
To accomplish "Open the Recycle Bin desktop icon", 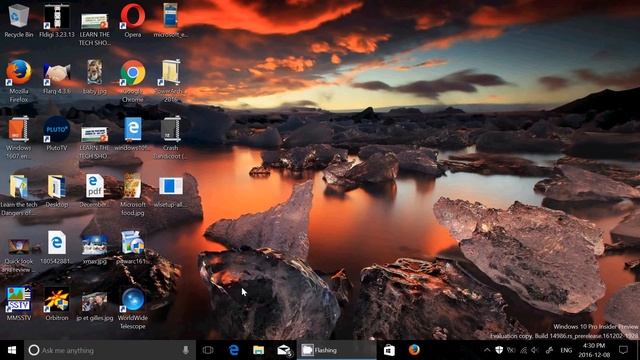I will [x=19, y=20].
